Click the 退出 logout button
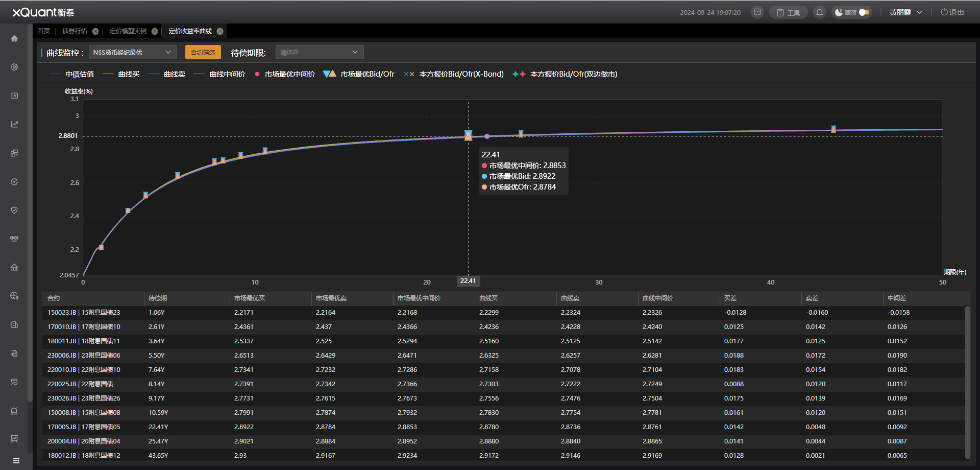This screenshot has width=980, height=470. pyautogui.click(x=952, y=12)
